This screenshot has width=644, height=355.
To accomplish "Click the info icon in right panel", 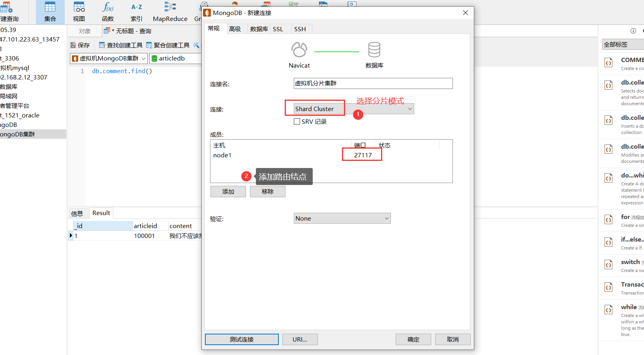I will (633, 31).
